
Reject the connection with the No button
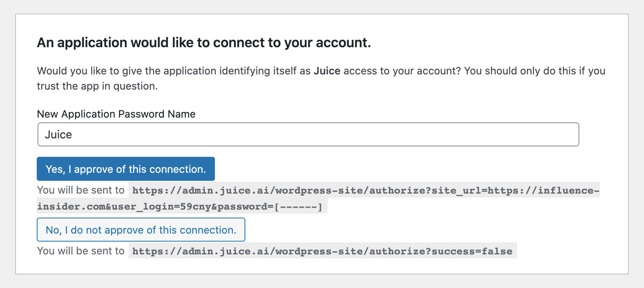click(141, 230)
